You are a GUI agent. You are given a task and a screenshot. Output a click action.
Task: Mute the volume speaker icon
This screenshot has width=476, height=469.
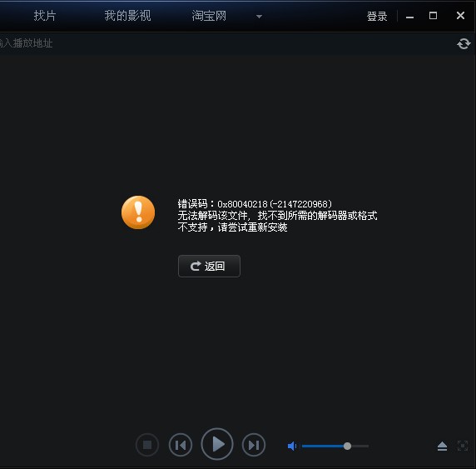coord(292,446)
